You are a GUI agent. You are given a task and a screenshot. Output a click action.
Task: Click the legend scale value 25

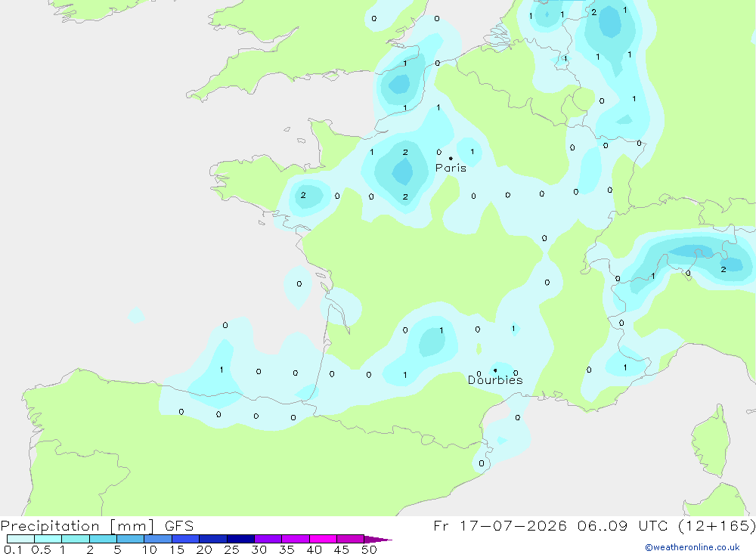click(x=232, y=549)
